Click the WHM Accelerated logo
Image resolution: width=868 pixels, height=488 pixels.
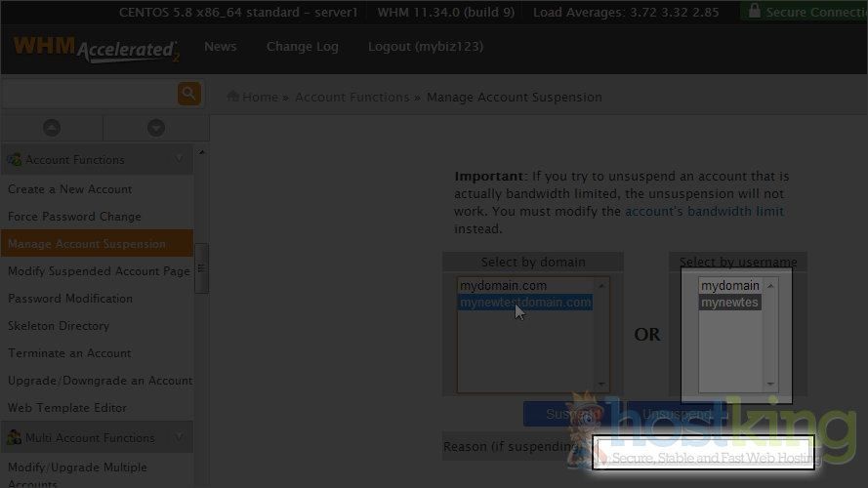[96, 48]
